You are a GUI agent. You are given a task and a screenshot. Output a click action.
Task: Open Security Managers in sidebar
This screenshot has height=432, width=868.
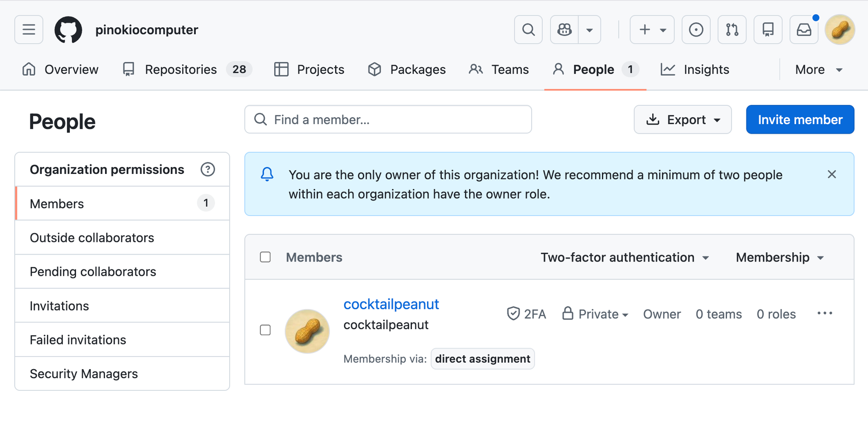pos(122,373)
